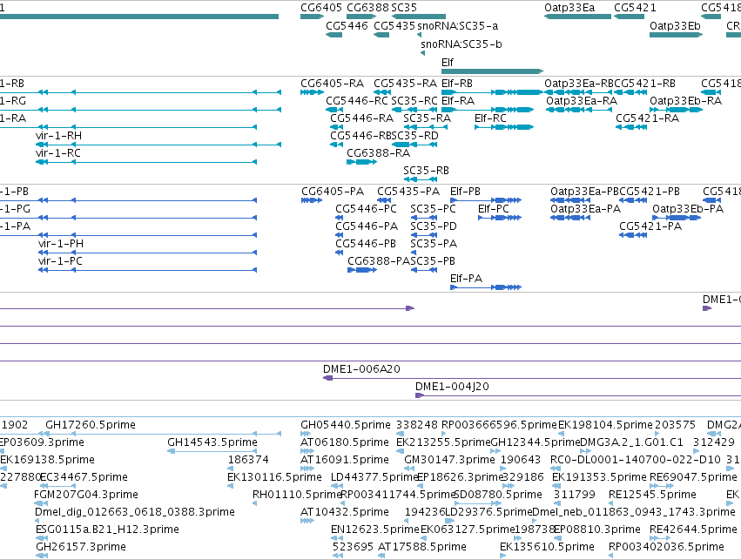This screenshot has width=741, height=560.
Task: Select the AT16091.5prime EST label
Action: (345, 460)
